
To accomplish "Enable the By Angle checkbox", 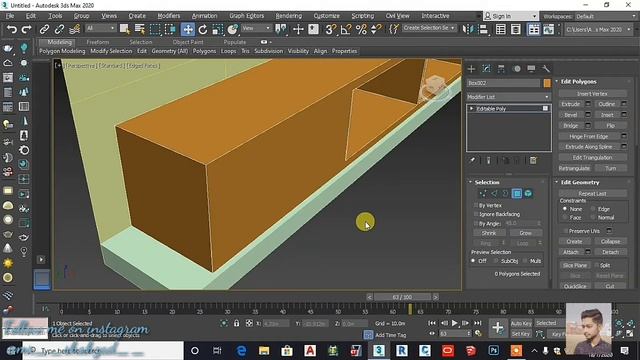I will point(476,223).
